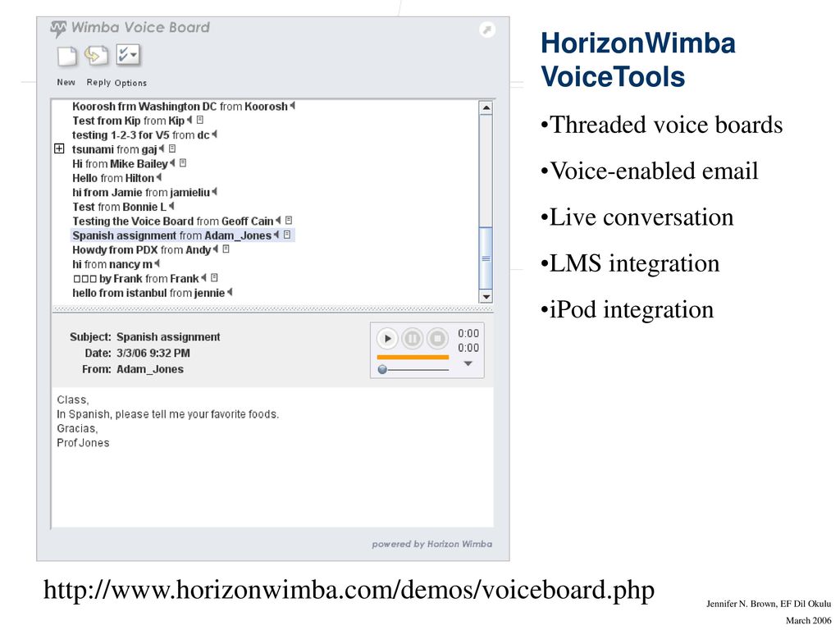Viewport: 840px width, 630px height.
Task: Reply to the selected voice message
Action: point(97,56)
